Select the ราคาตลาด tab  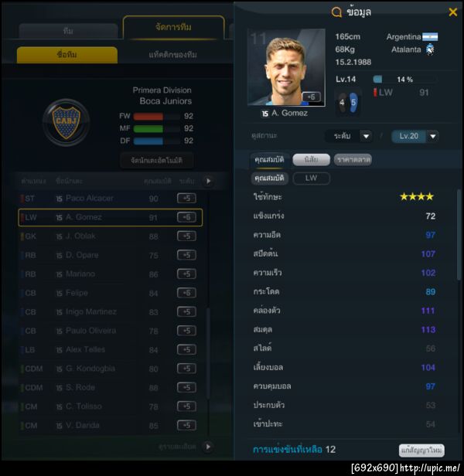pyautogui.click(x=353, y=159)
